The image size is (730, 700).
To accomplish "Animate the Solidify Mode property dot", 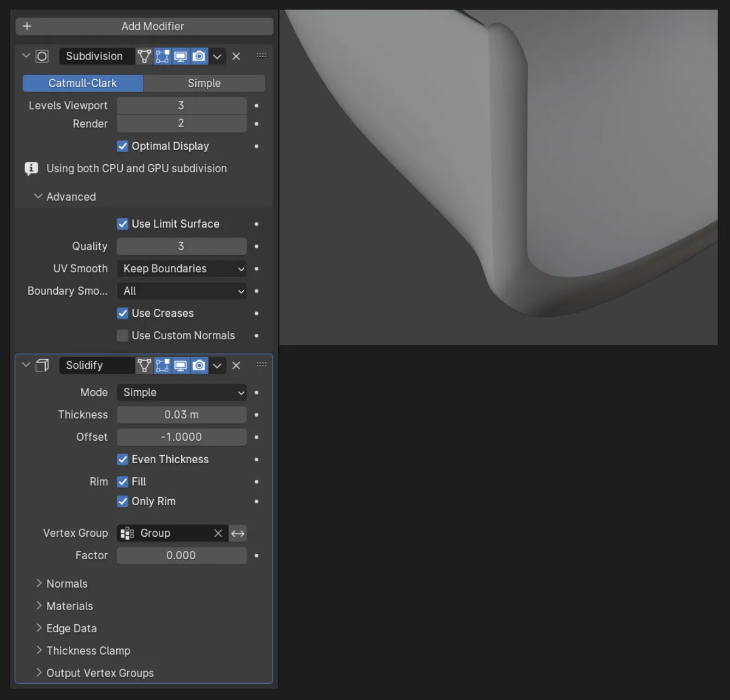I will [x=256, y=393].
